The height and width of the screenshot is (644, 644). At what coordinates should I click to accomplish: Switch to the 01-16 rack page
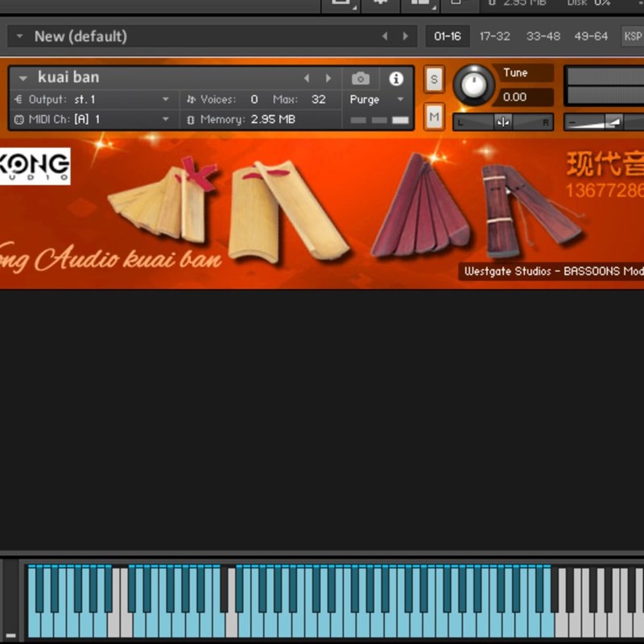click(x=448, y=36)
